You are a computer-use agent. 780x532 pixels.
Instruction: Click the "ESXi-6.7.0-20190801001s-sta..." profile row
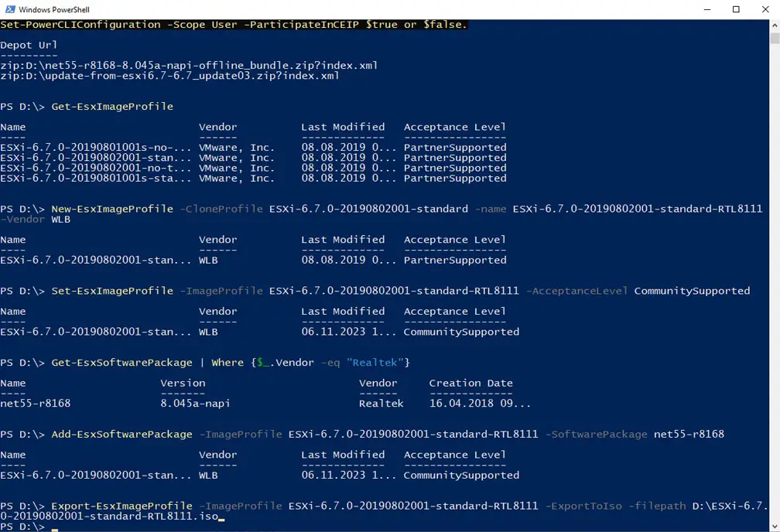coord(253,178)
